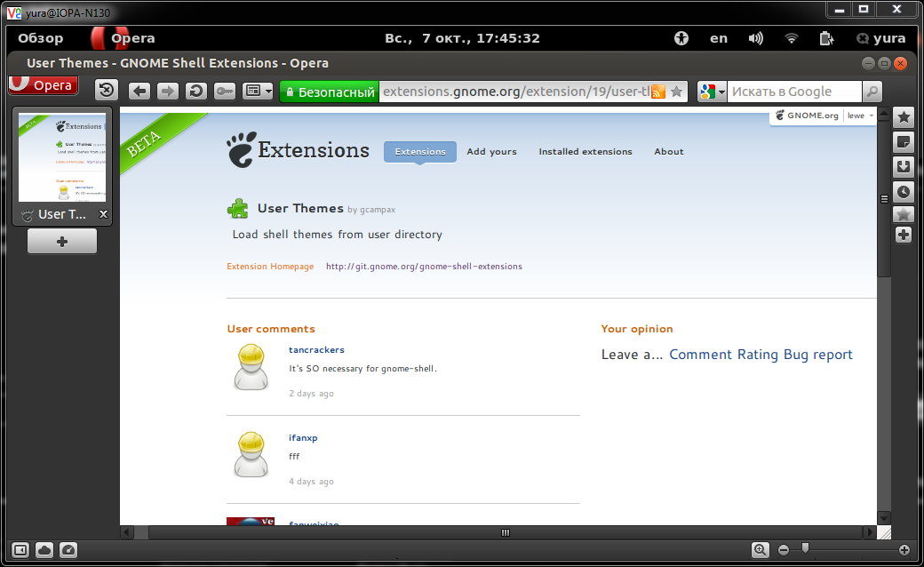Screen dimensions: 924x567
Task: Click the zoom slider handle
Action: (x=805, y=548)
